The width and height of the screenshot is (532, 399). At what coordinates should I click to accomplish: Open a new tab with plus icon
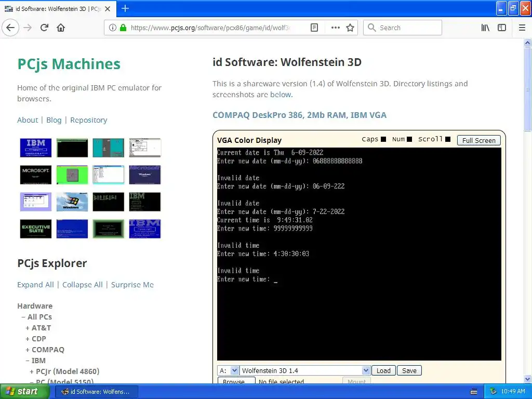(x=125, y=8)
